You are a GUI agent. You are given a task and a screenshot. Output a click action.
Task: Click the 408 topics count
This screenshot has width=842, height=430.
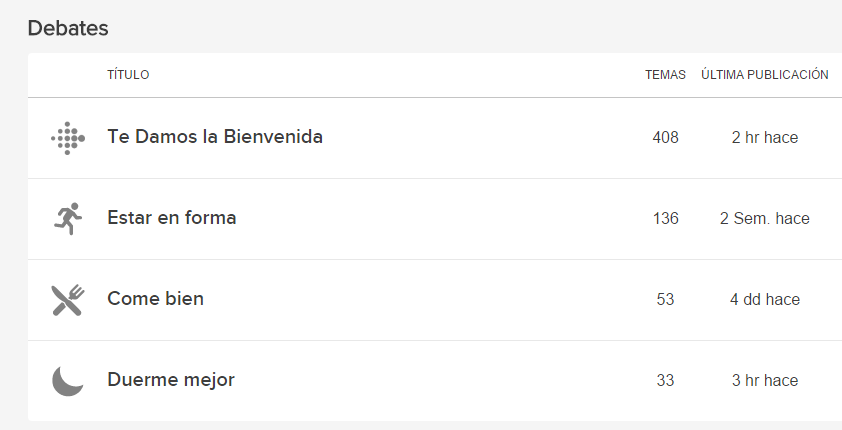pos(665,137)
